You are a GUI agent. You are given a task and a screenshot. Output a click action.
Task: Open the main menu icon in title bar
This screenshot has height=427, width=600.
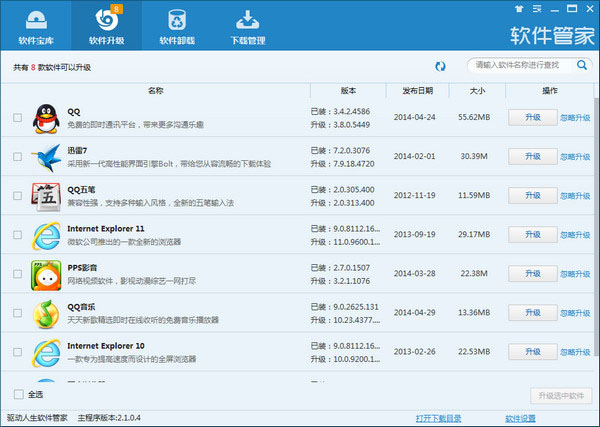coord(537,9)
